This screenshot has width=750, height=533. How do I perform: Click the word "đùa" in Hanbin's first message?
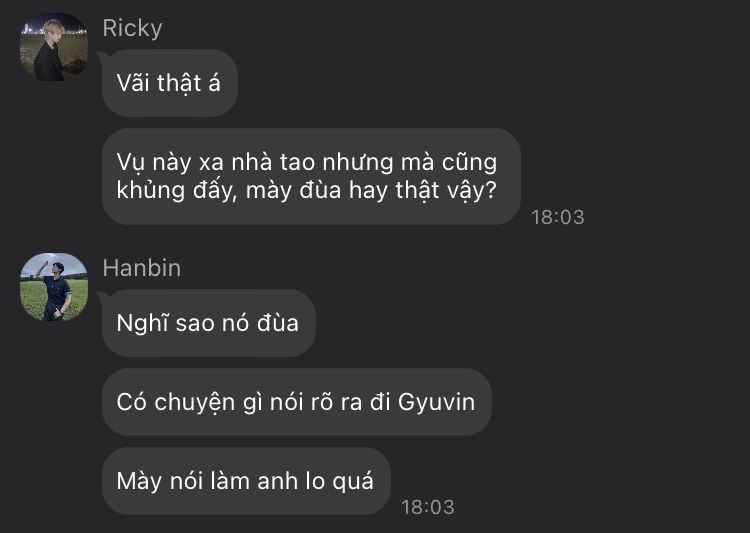point(278,322)
